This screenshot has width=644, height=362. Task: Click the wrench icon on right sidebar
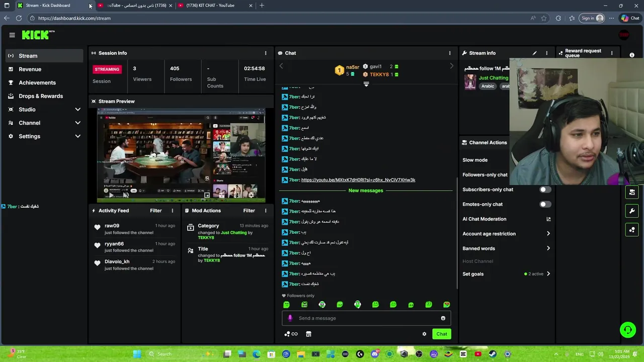pyautogui.click(x=632, y=211)
